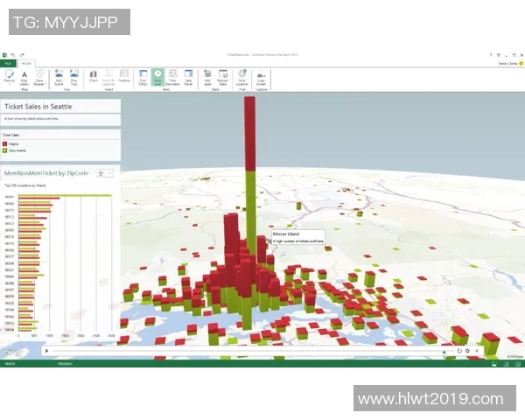
Task: Toggle Map Labels on the map
Action: click(x=24, y=77)
